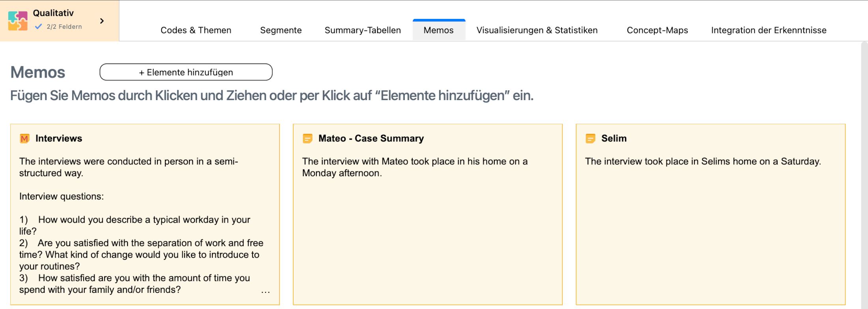
Task: Select the Mateo memo card body text
Action: coord(414,167)
